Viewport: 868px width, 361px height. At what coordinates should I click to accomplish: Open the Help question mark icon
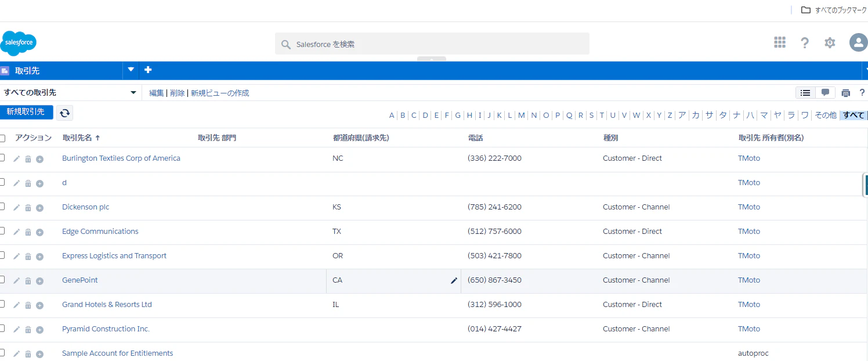[x=805, y=42]
